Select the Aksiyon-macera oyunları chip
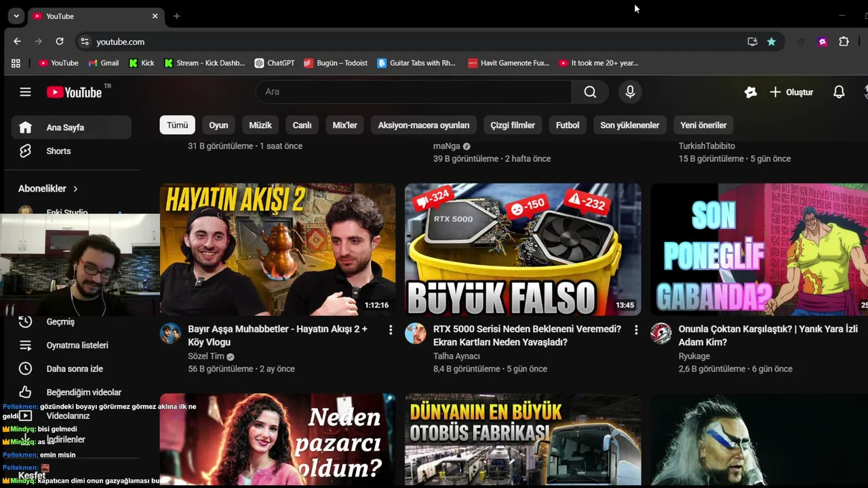868x488 pixels. [424, 125]
